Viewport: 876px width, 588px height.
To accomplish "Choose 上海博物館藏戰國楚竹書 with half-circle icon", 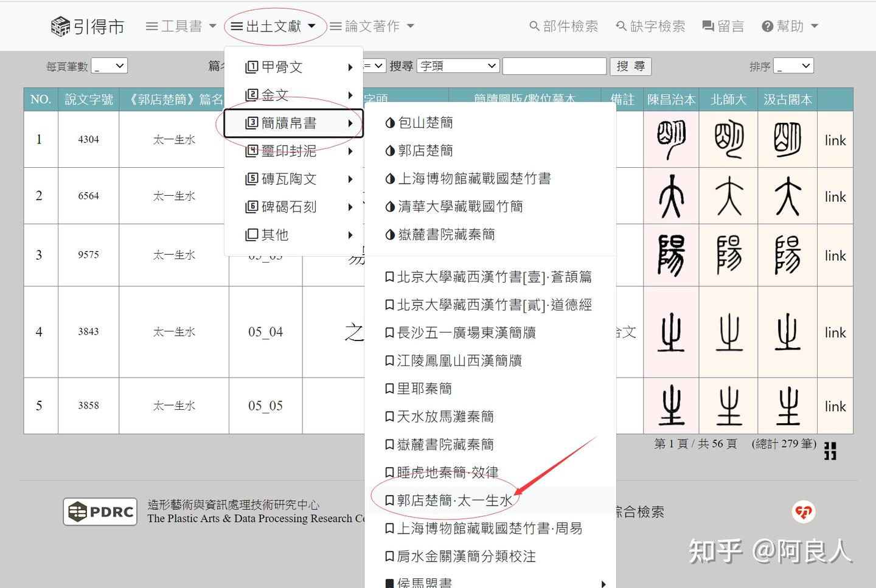I will pyautogui.click(x=468, y=179).
